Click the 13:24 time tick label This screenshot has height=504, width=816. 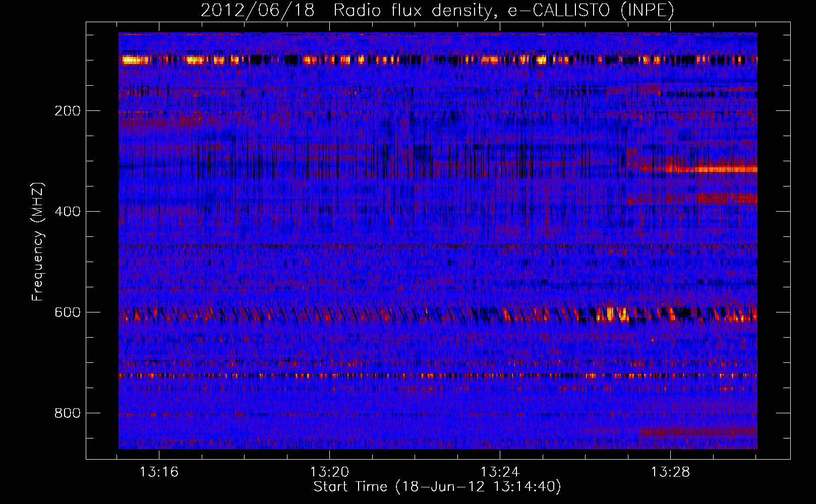tap(500, 472)
